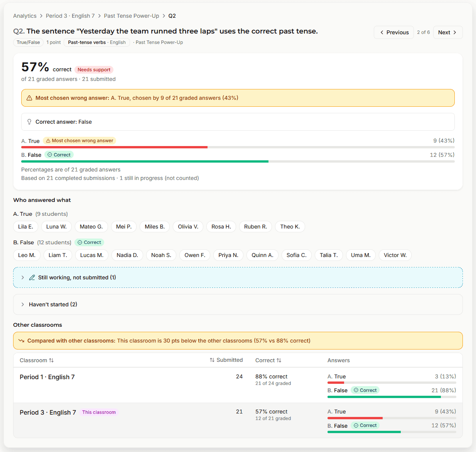Sort table by Submitted column
The width and height of the screenshot is (476, 452).
(226, 360)
